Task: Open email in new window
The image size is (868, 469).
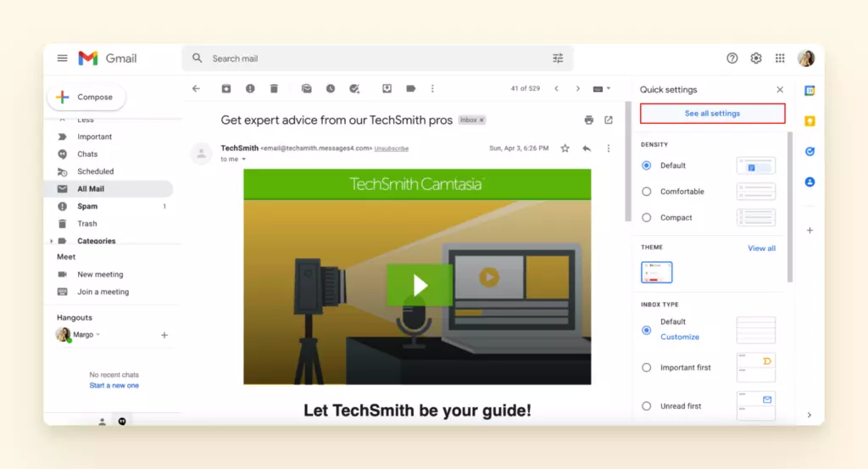Action: [609, 120]
